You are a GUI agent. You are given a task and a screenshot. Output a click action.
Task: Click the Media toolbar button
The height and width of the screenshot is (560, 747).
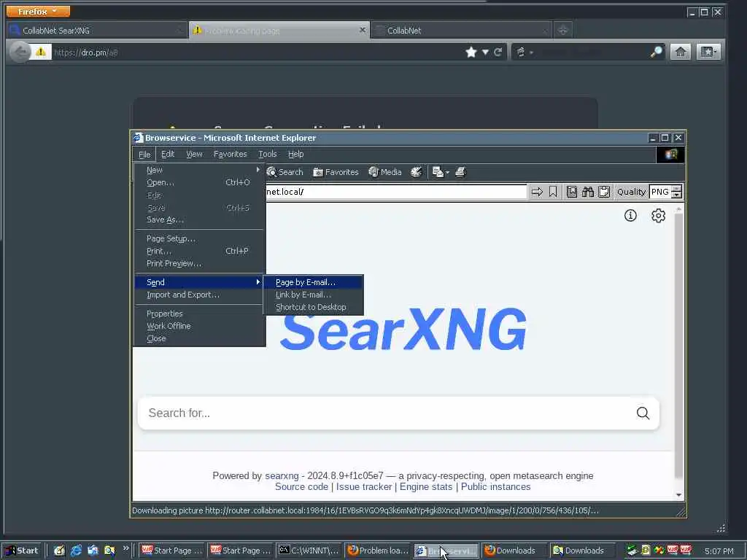point(385,172)
